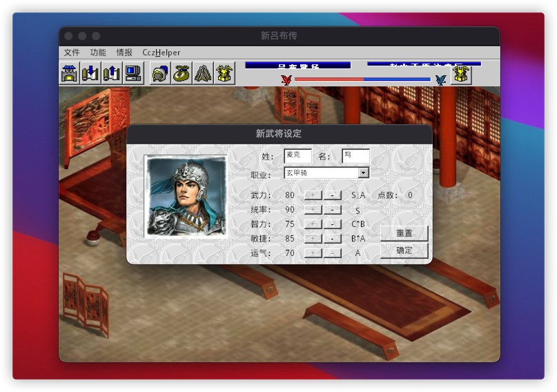The height and width of the screenshot is (392, 557).
Task: Open the CczHelper menu
Action: [162, 52]
